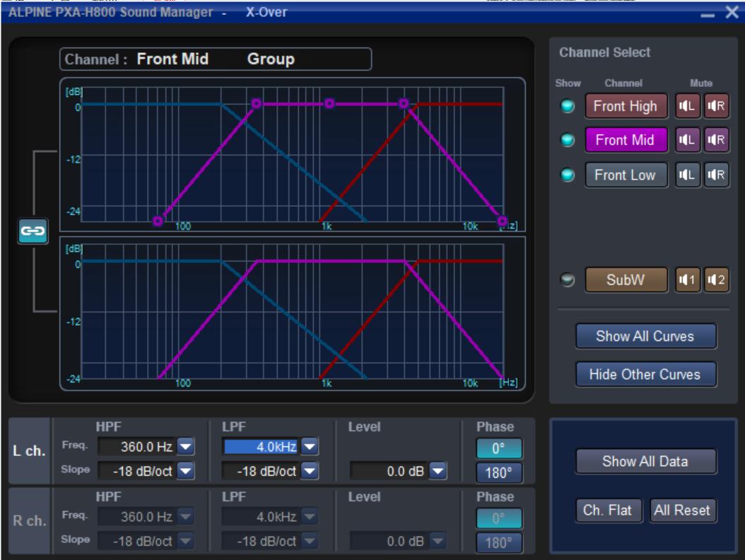Select the SubW channel
Viewport: 745px width, 560px height.
pyautogui.click(x=625, y=279)
